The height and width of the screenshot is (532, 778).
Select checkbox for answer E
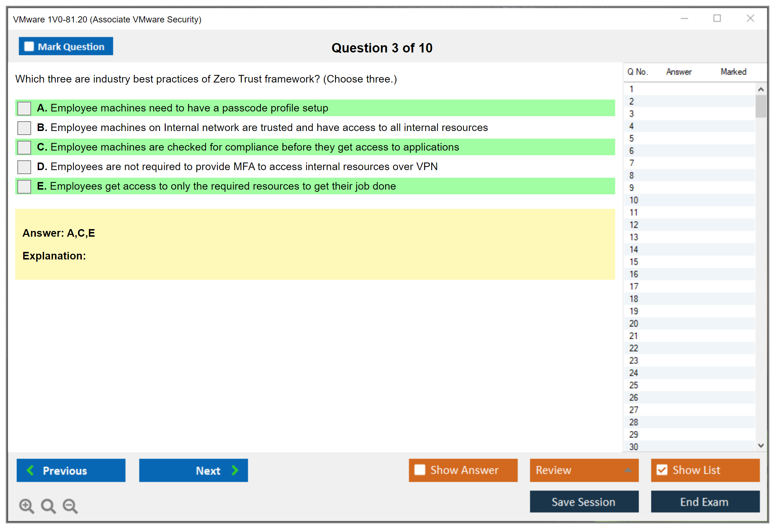[x=24, y=186]
